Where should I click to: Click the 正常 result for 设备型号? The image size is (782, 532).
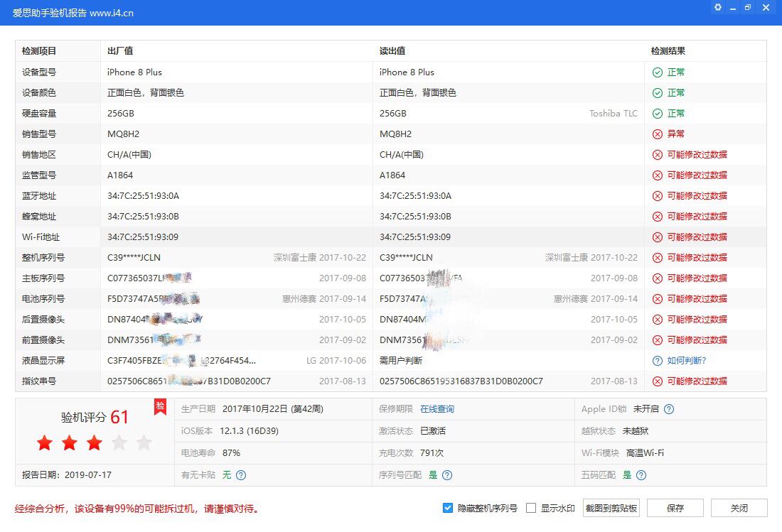tap(676, 72)
